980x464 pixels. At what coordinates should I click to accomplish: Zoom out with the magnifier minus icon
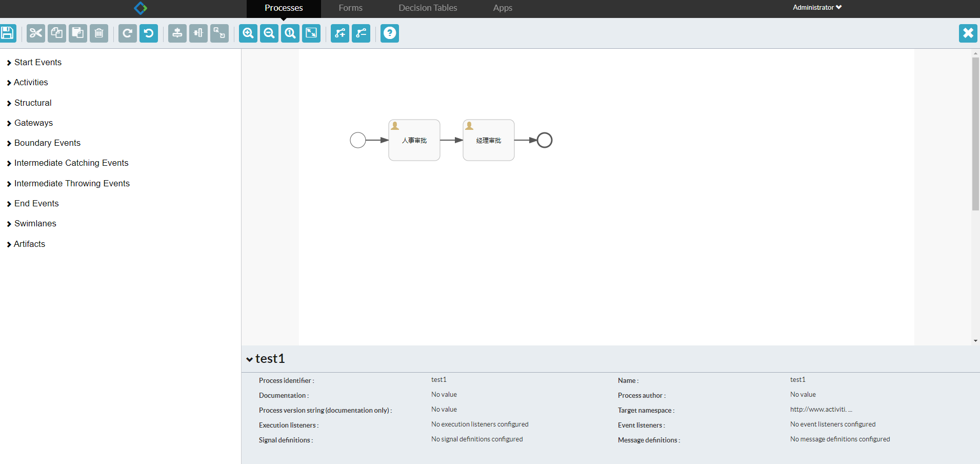tap(269, 33)
